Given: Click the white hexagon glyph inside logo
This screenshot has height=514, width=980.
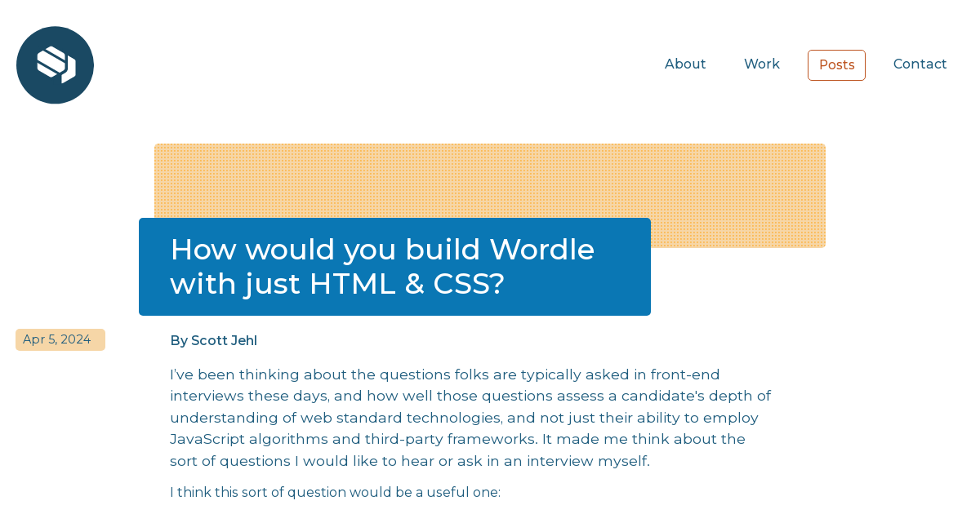Looking at the screenshot, I should pyautogui.click(x=56, y=65).
